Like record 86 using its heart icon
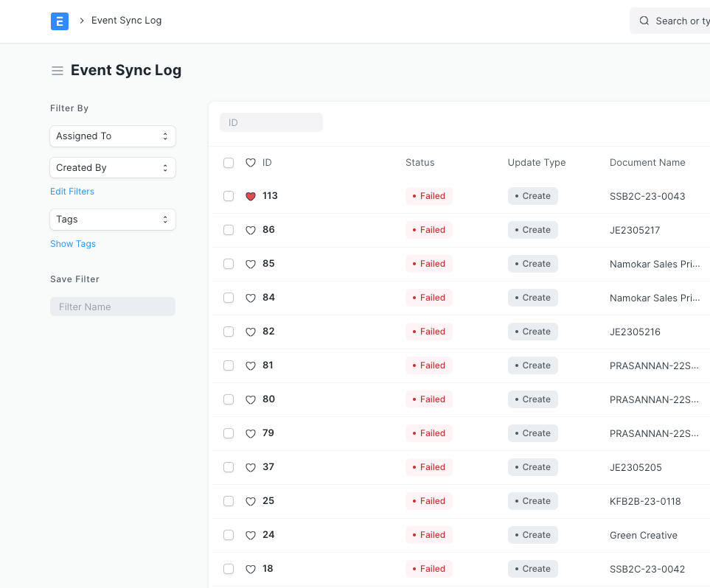Screen dimensions: 710x588 (250, 230)
